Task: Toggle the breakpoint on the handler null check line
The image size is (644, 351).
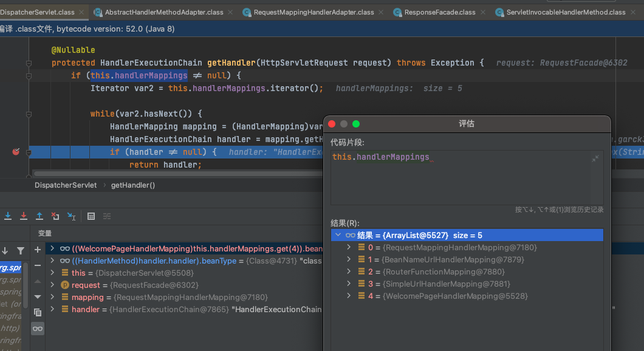Action: 16,152
